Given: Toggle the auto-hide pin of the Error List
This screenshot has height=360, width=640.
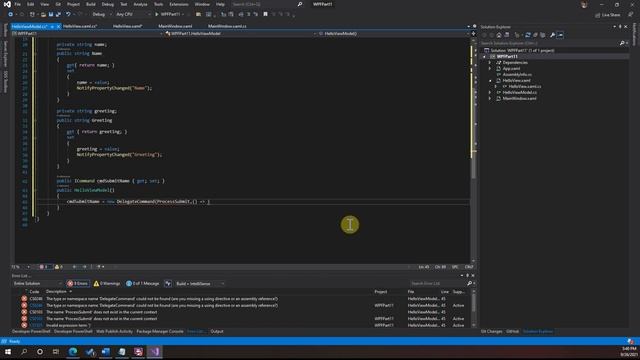Looking at the screenshot, I should click(467, 276).
